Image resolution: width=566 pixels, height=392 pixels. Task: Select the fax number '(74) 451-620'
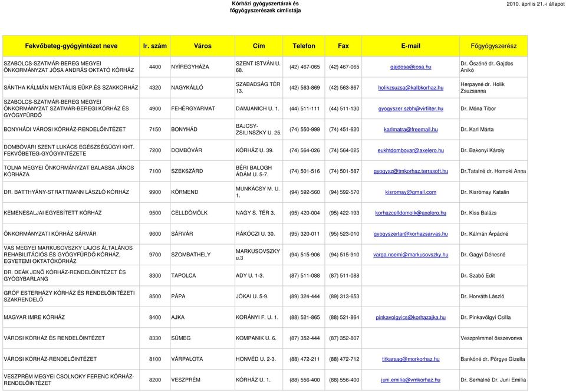344,129
